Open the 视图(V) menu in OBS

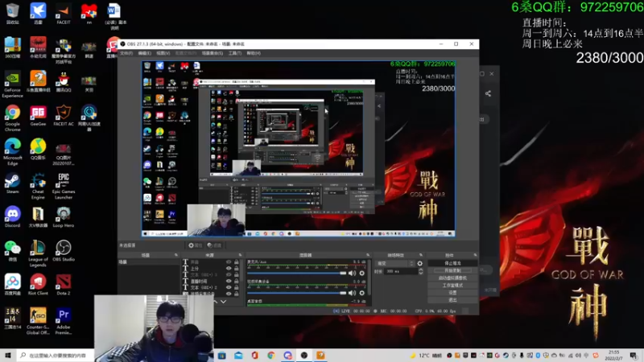pos(163,53)
